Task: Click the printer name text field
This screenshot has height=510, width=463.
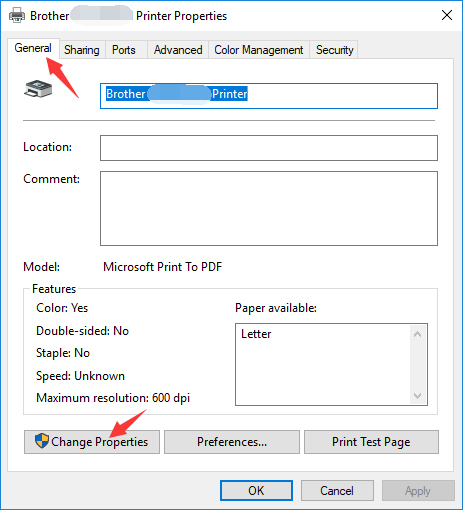Action: (269, 96)
